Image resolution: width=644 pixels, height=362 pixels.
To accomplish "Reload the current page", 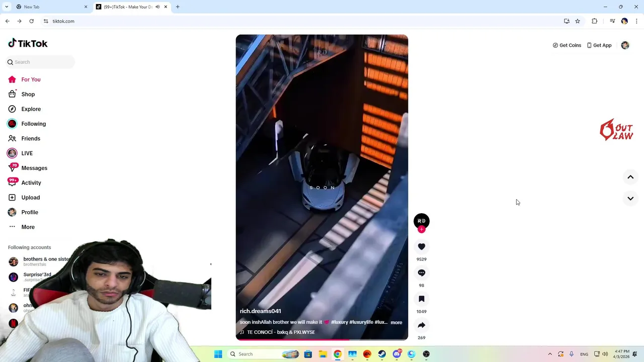I will (31, 21).
